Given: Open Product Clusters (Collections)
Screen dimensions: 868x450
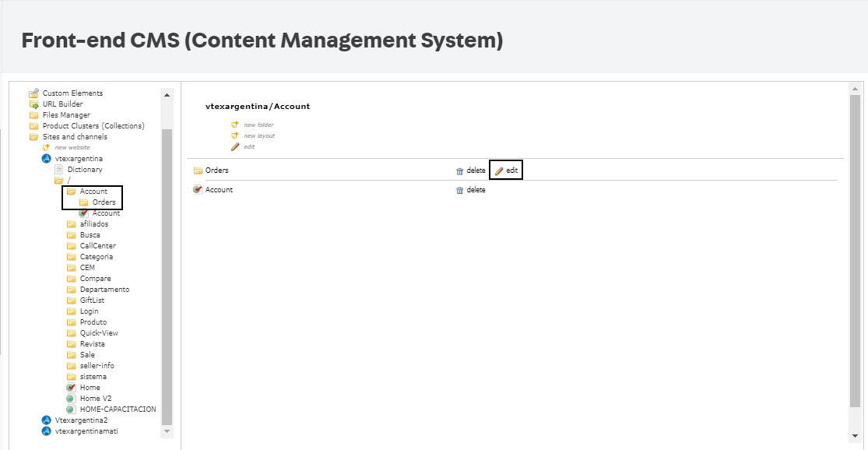Looking at the screenshot, I should click(33, 125).
